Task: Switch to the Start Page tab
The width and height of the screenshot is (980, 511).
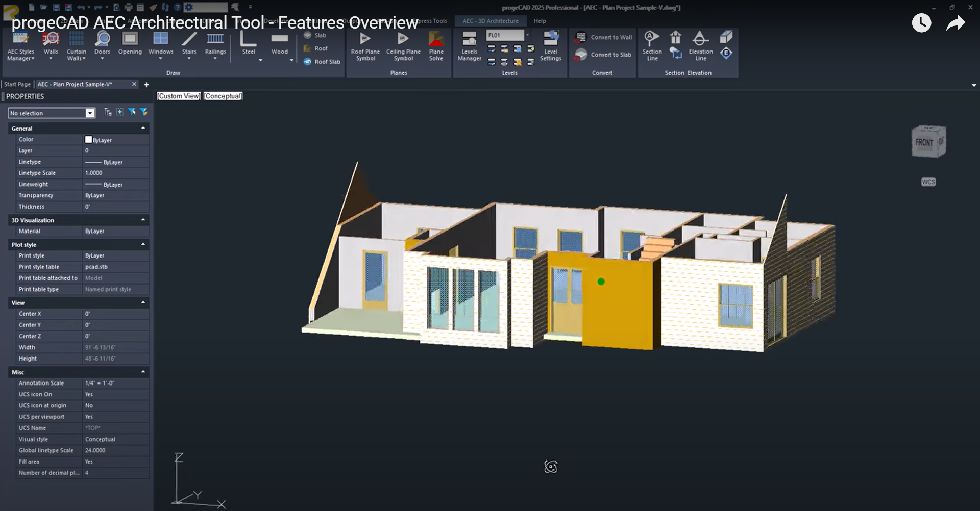Action: [17, 84]
